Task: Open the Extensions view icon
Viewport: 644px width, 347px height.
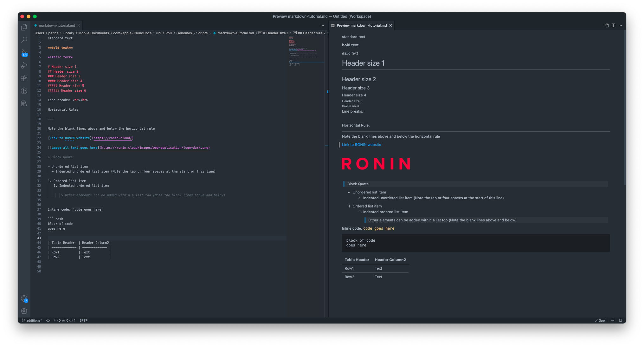Action: click(24, 78)
